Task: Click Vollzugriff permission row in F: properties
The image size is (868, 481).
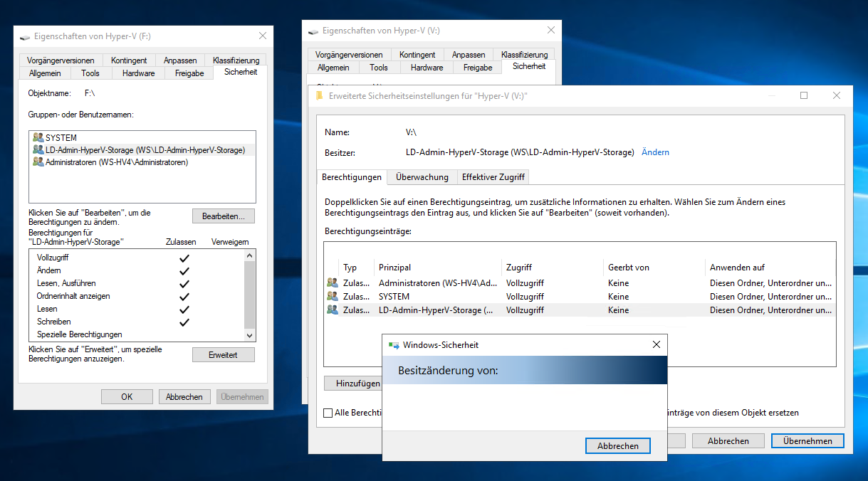Action: tap(137, 258)
